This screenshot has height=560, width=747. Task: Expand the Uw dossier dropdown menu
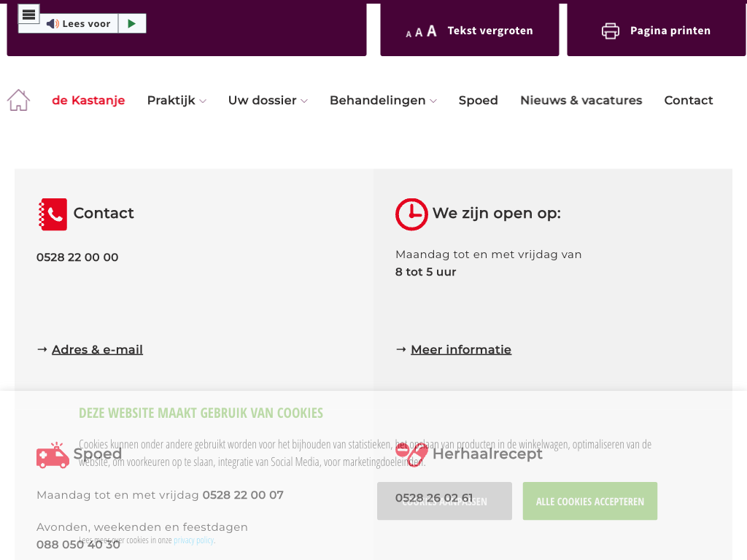[268, 101]
